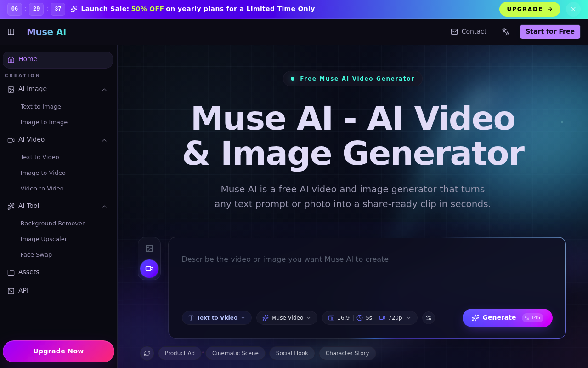Image resolution: width=588 pixels, height=368 pixels.
Task: Click the Generate button
Action: coord(508,318)
